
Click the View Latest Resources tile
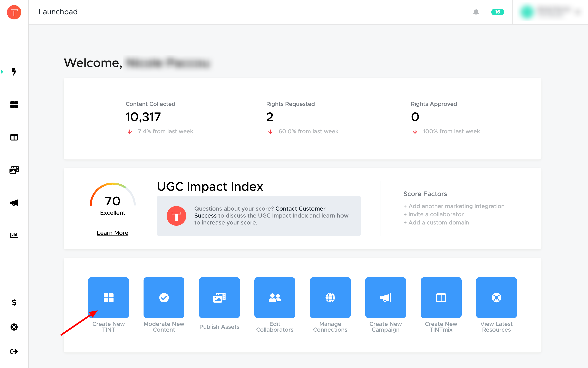pyautogui.click(x=496, y=297)
